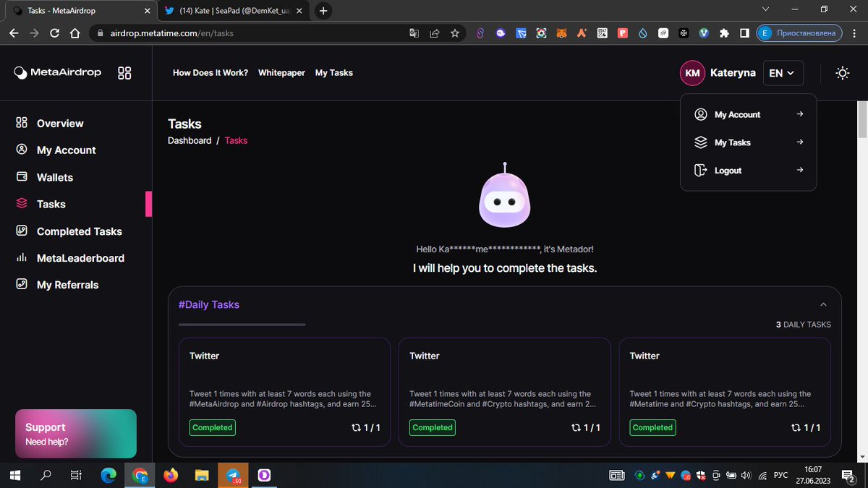
Task: Click the browser home button
Action: click(75, 33)
